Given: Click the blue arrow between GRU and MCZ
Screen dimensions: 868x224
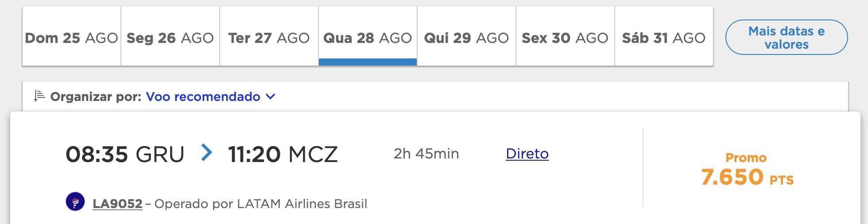Looking at the screenshot, I should (x=206, y=153).
